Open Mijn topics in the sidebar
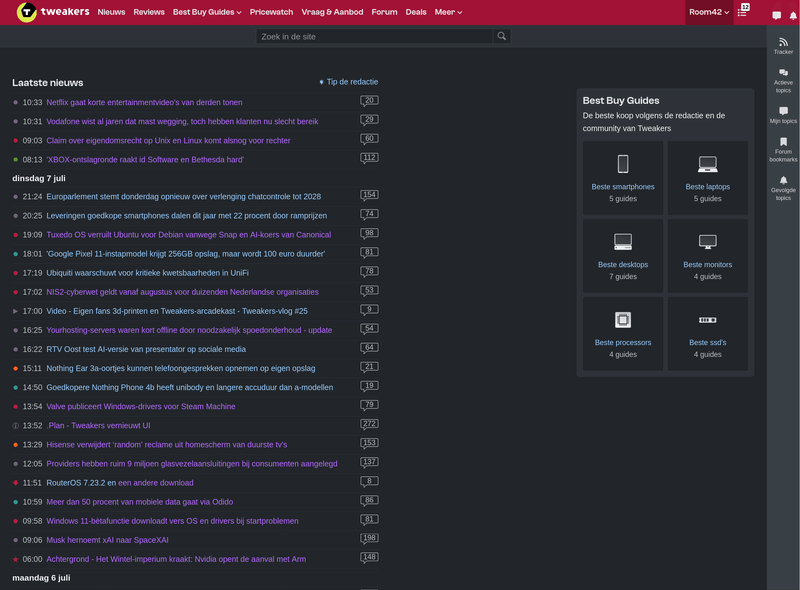 (783, 115)
